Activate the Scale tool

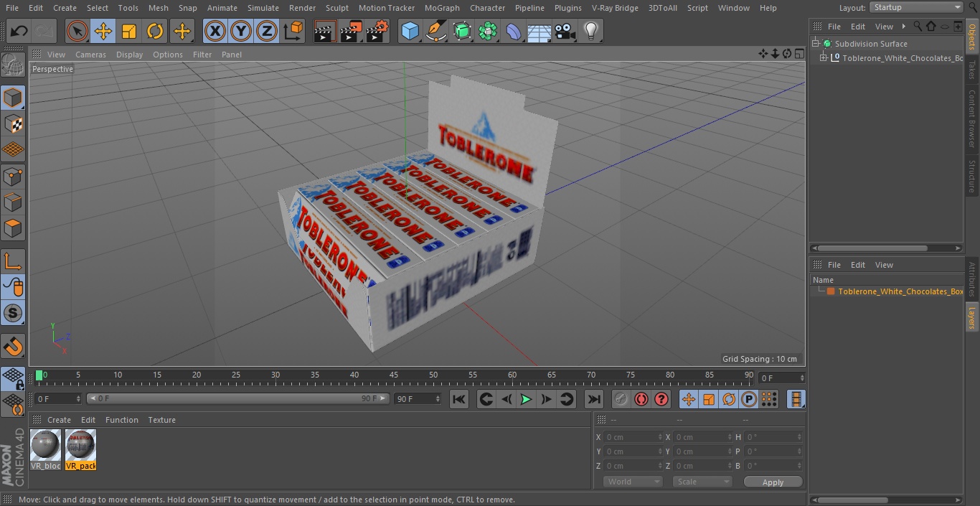tap(129, 31)
